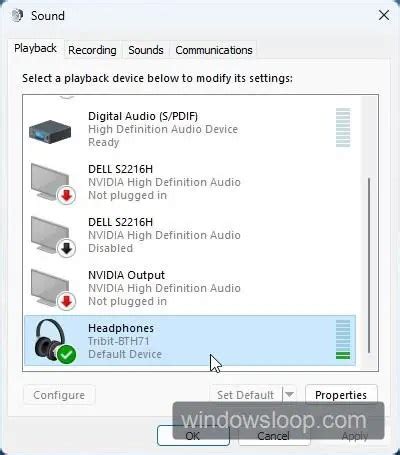Click the disabled DELL S2216H monitor icon
Screen dimensions: 400x455
pos(53,236)
